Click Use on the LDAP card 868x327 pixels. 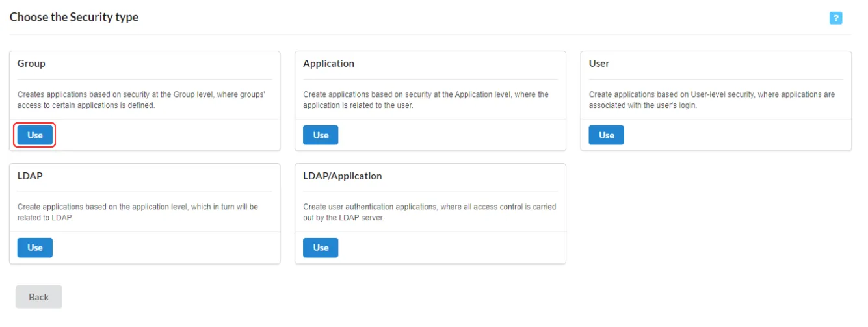[x=35, y=248]
